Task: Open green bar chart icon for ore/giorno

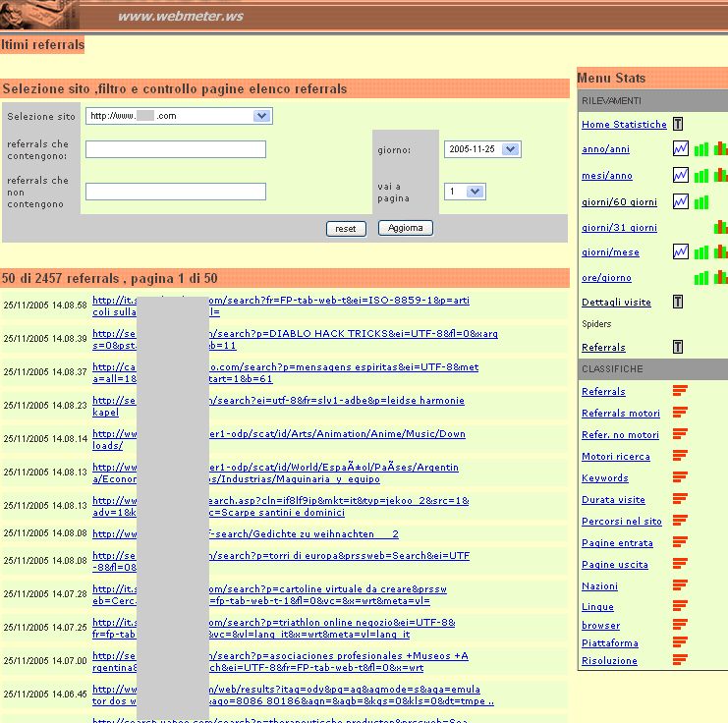Action: pyautogui.click(x=701, y=278)
